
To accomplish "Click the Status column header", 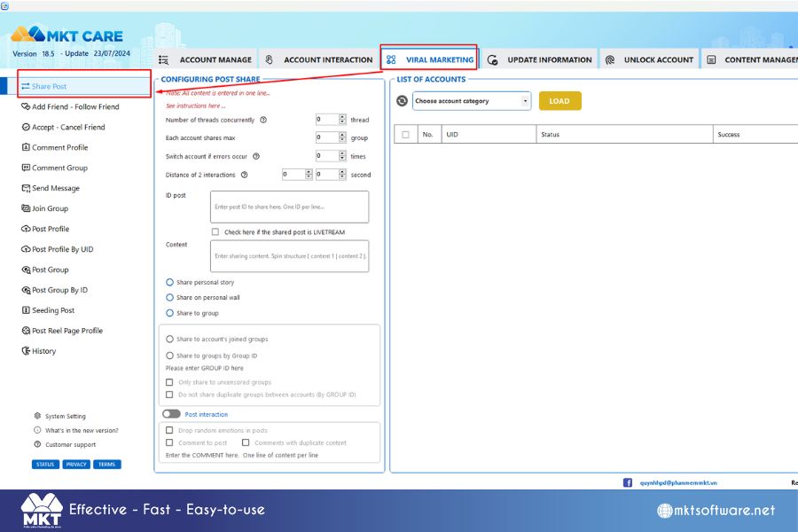I will [x=624, y=135].
